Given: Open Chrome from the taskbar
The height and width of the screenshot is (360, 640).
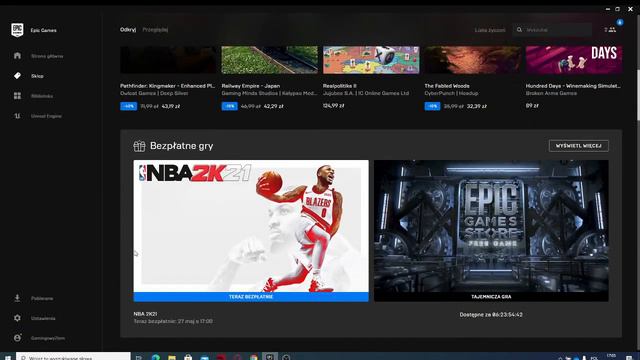Looking at the screenshot, I should (254, 357).
